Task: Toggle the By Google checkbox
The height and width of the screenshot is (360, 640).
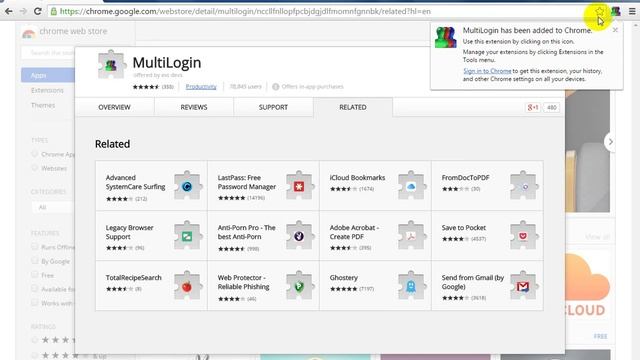Action: [35, 260]
